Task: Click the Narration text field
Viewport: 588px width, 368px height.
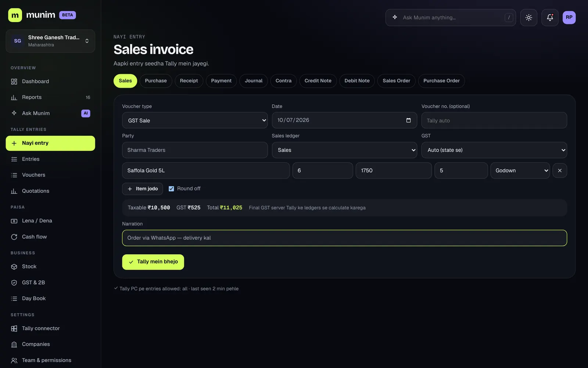Action: pyautogui.click(x=344, y=238)
